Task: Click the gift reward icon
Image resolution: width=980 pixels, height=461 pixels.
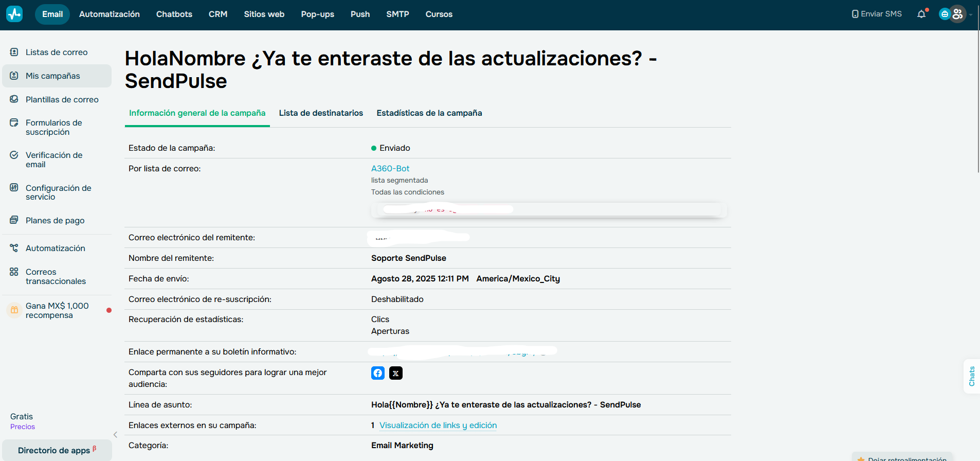Action: pyautogui.click(x=14, y=310)
